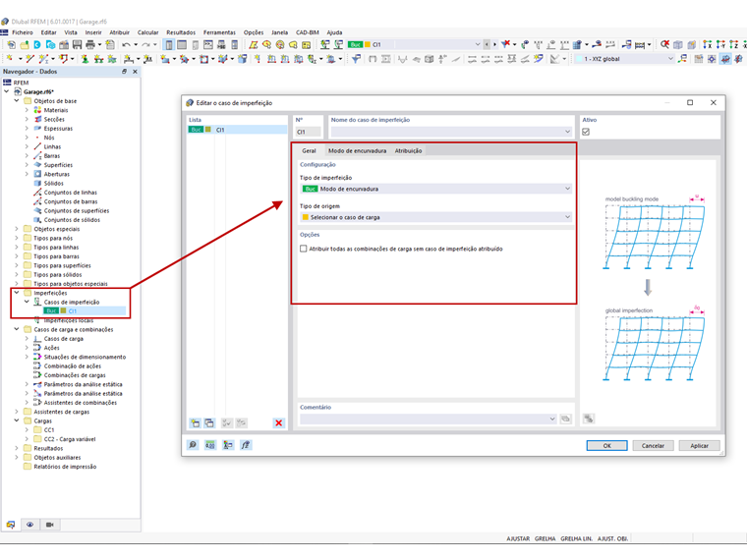Screen dimensions: 747x560
Task: Click the view in Z direction icon
Action: [x=733, y=44]
